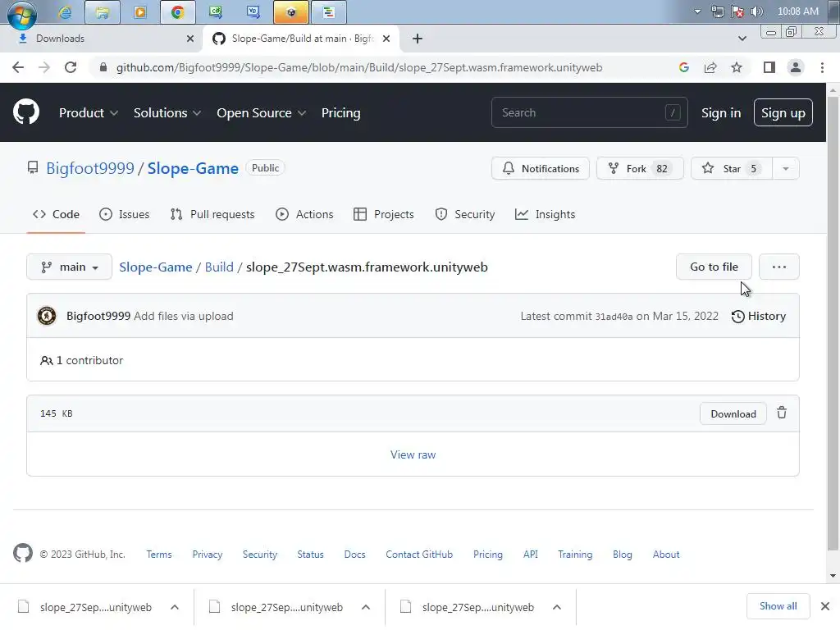
Task: Close the downloads bar
Action: [x=825, y=606]
